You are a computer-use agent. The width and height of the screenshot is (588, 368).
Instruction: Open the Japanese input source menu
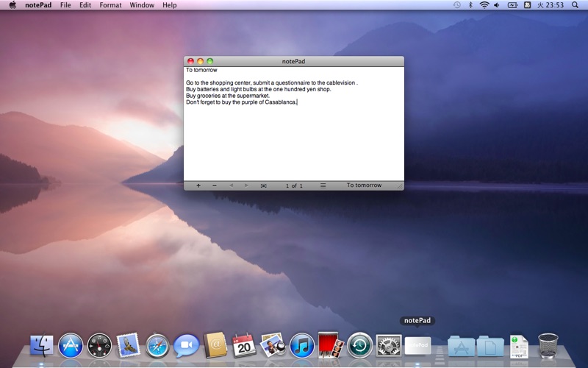(527, 5)
